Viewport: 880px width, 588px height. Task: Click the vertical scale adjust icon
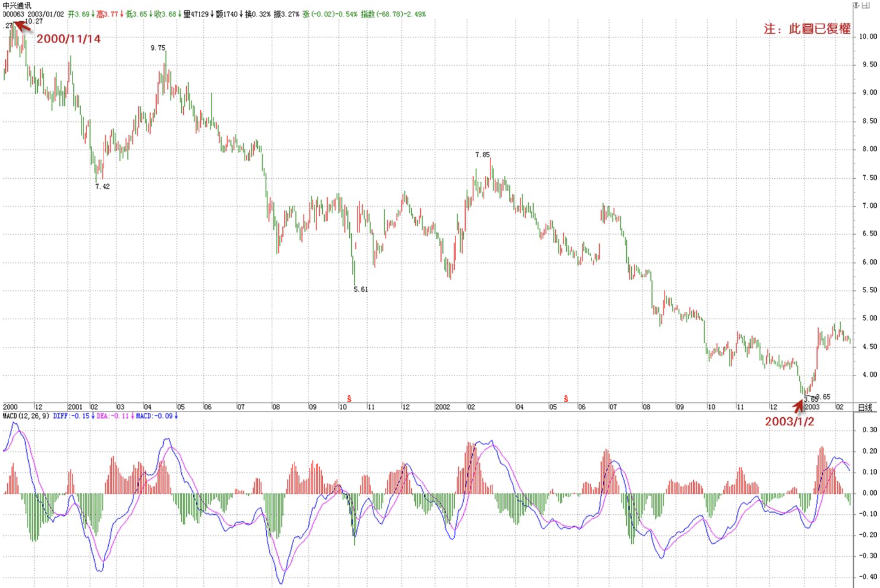coord(856,5)
